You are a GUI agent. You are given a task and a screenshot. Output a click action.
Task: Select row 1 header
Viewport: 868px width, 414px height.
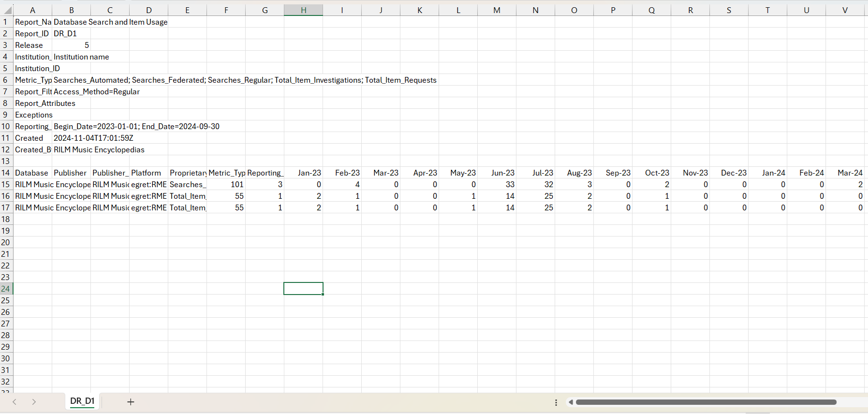(x=6, y=22)
